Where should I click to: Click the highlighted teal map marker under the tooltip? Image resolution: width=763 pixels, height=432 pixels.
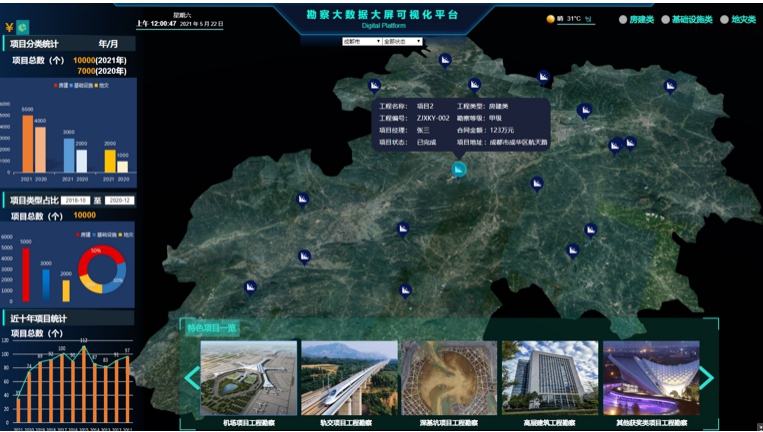point(458,170)
